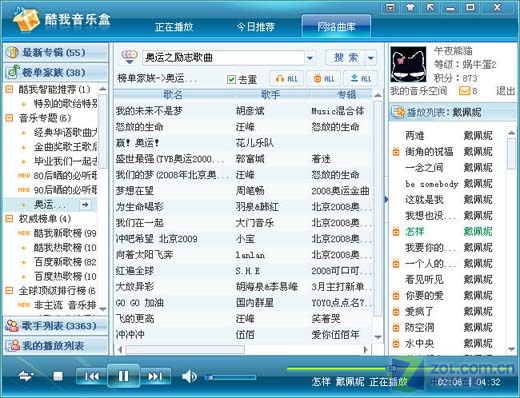Pause playback with the pause button

coord(123,376)
